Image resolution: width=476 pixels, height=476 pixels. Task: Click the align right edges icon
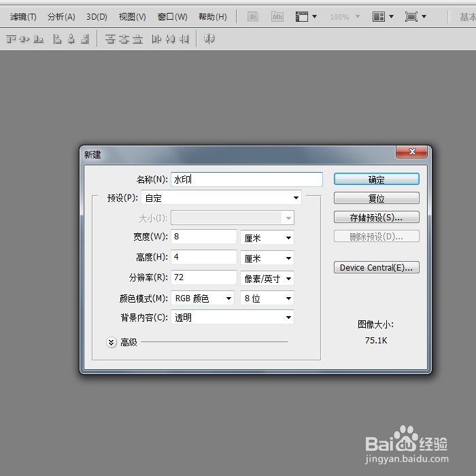[x=85, y=39]
